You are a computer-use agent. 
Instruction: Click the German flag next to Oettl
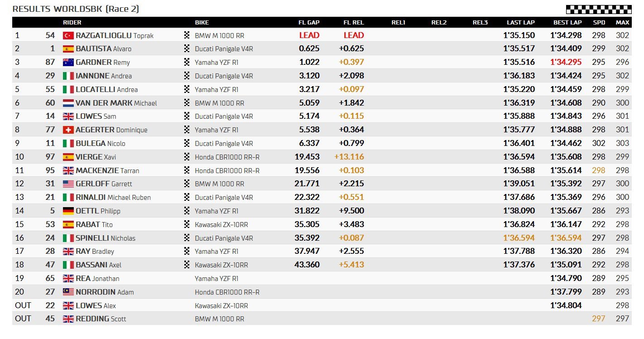pyautogui.click(x=68, y=211)
